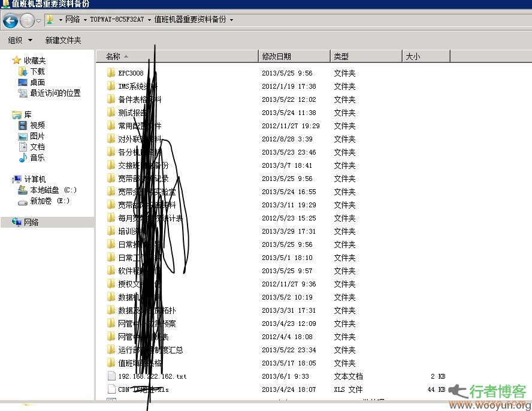Select folder icon dated 2012/11/27 9:36
The image size is (532, 411).
coord(111,284)
